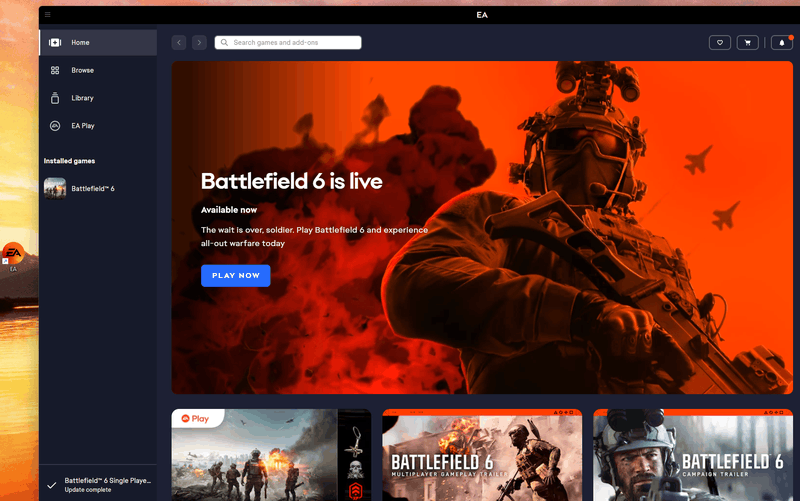Click the 'Update complete' status text
Screen dimensions: 800x501
[x=88, y=490]
